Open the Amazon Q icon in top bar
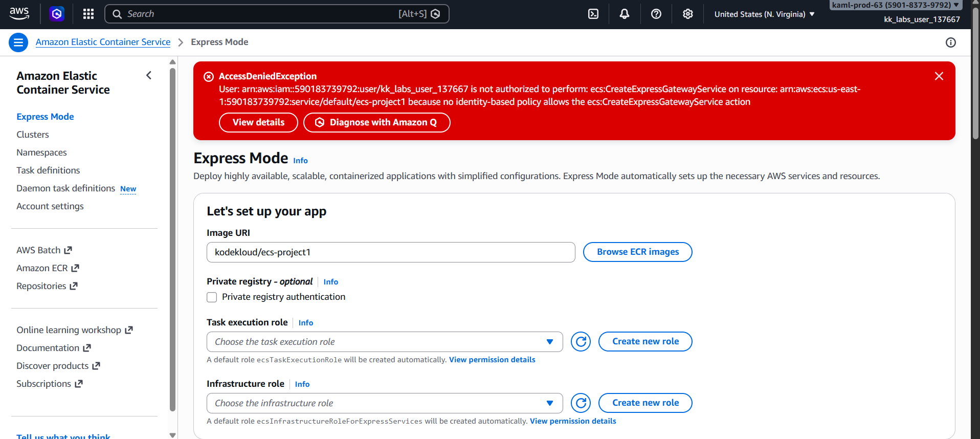Image resolution: width=980 pixels, height=439 pixels. click(x=57, y=14)
